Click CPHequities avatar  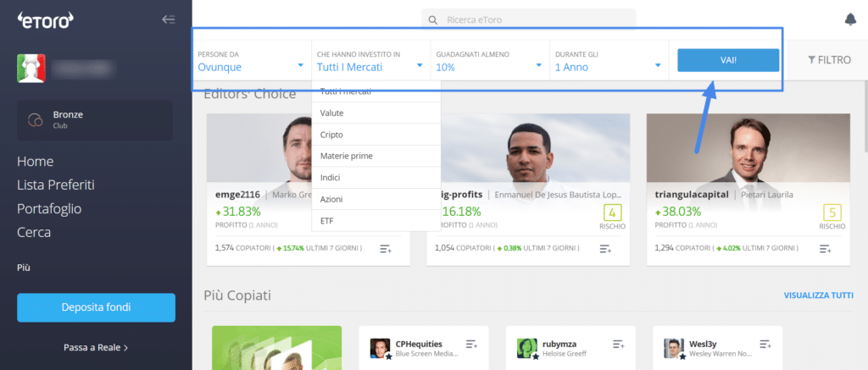(381, 349)
